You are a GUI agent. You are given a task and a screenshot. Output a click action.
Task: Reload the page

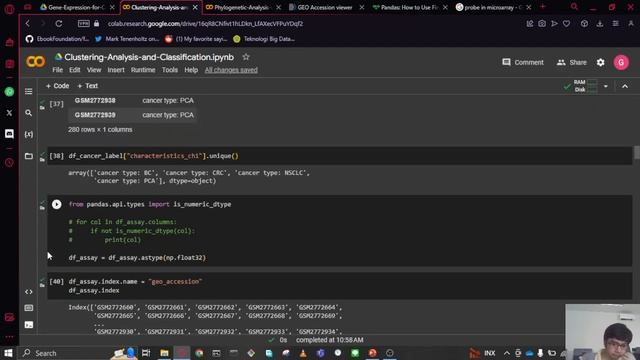(x=59, y=24)
